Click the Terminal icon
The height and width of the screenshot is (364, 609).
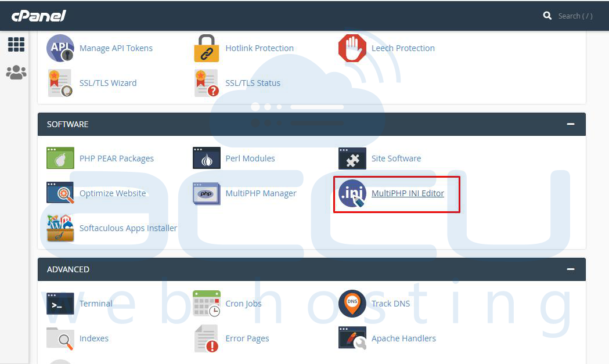[60, 304]
